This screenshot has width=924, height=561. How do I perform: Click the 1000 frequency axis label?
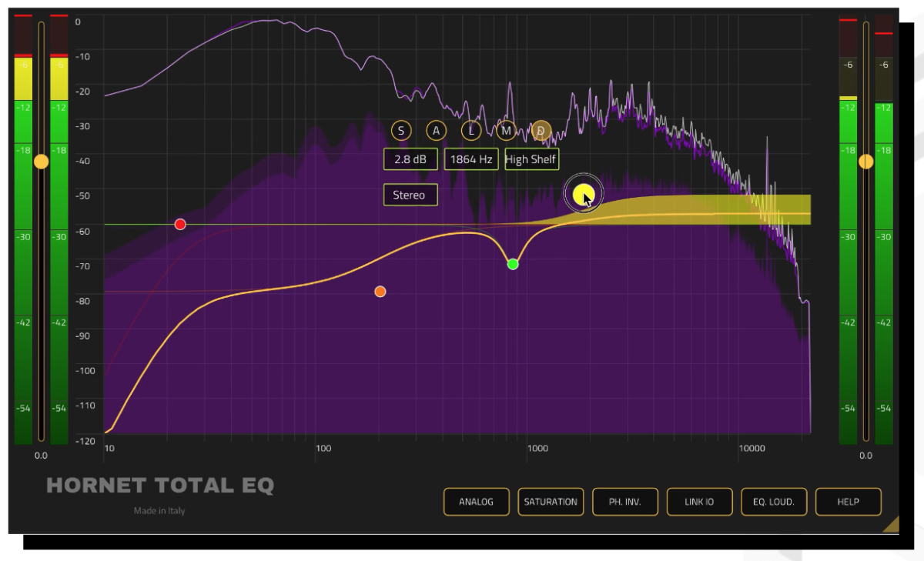[537, 448]
